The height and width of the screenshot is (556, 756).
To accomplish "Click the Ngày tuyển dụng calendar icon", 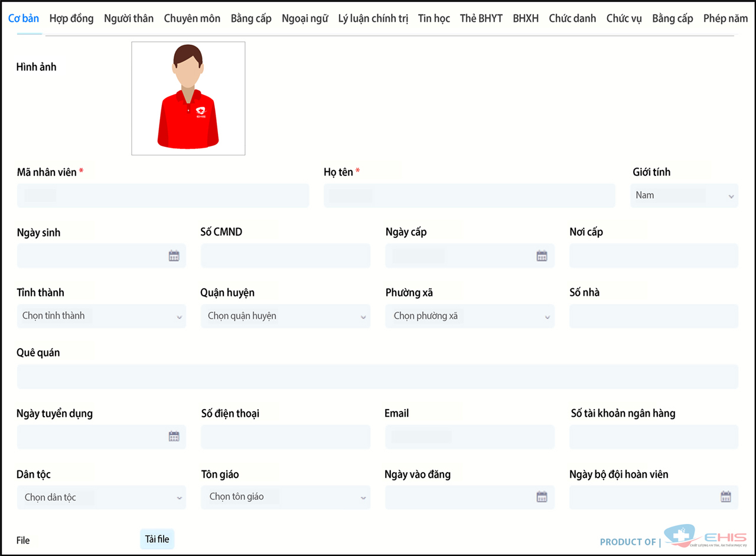I will pyautogui.click(x=174, y=437).
